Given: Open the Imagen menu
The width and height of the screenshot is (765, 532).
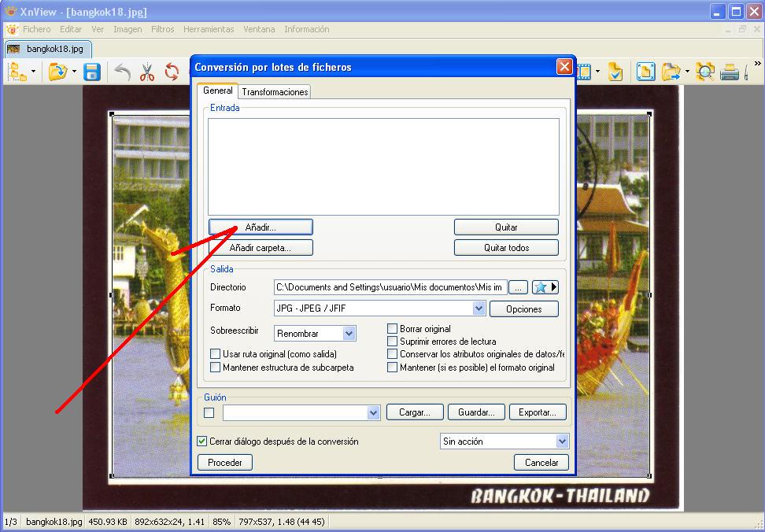Looking at the screenshot, I should pyautogui.click(x=128, y=29).
